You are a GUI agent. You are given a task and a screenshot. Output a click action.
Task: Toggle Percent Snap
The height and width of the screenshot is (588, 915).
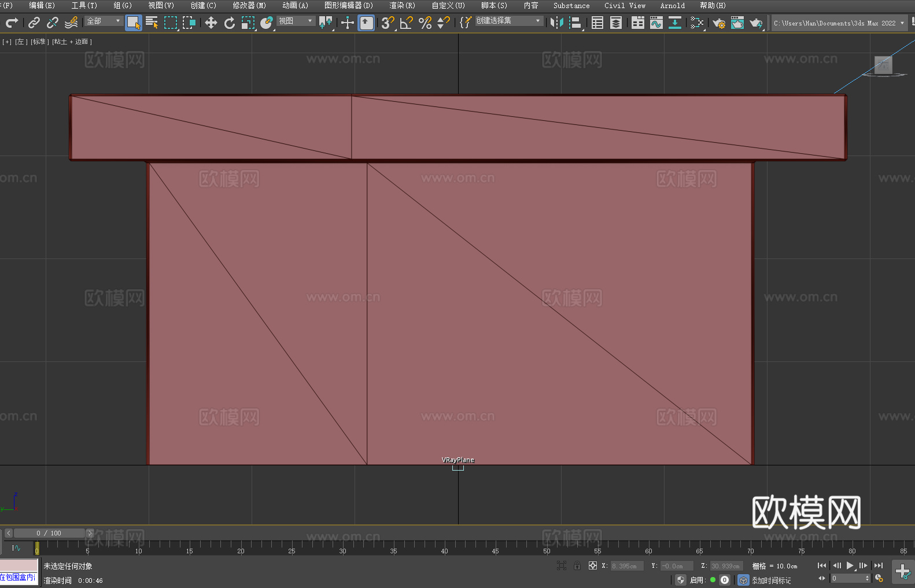click(425, 23)
